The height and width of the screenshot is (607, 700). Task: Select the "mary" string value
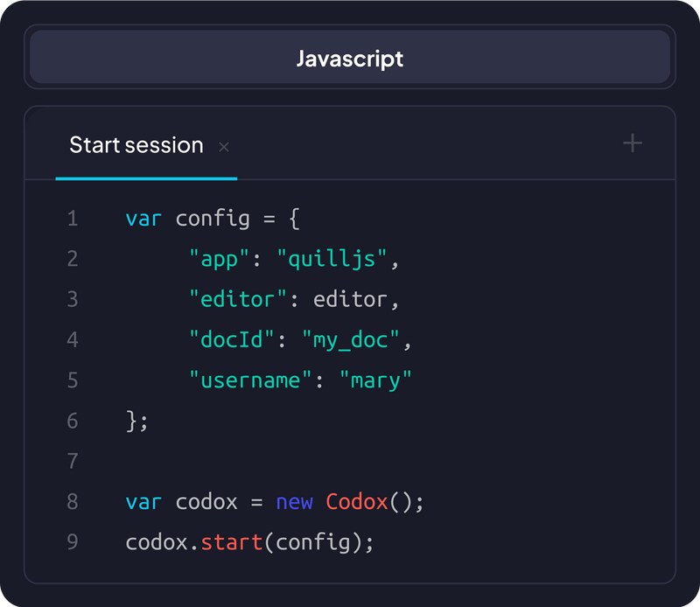(375, 380)
